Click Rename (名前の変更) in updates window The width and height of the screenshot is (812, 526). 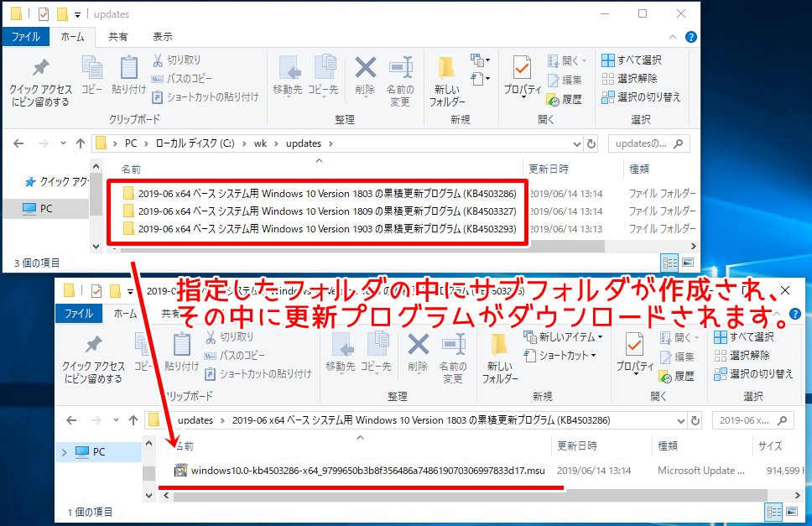click(x=400, y=81)
